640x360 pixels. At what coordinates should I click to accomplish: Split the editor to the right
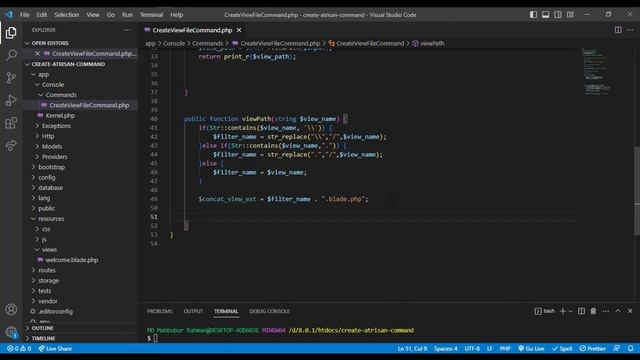[618, 30]
